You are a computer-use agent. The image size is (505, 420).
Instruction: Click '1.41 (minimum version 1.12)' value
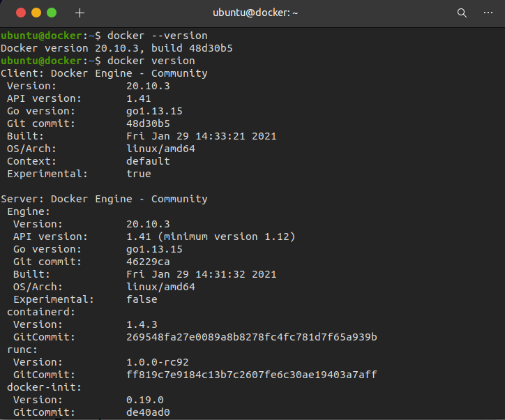(x=211, y=237)
